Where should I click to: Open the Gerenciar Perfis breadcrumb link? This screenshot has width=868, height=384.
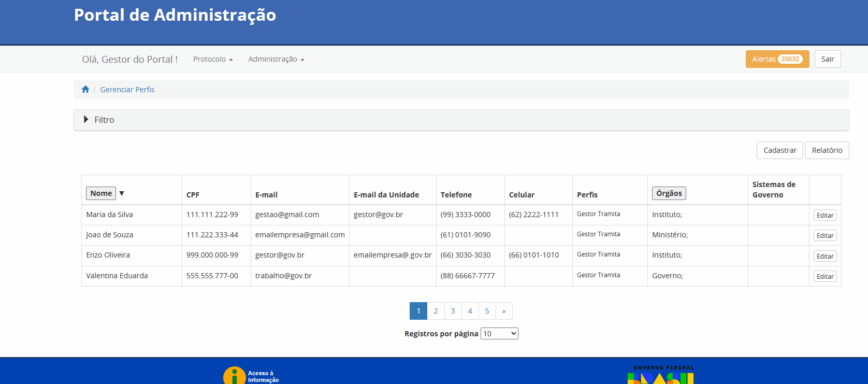point(127,90)
